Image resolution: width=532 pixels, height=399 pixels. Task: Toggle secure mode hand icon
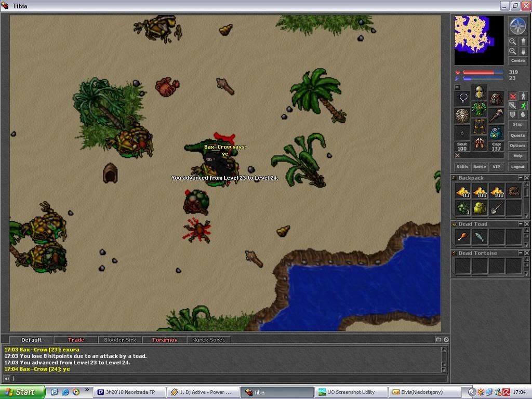523,115
